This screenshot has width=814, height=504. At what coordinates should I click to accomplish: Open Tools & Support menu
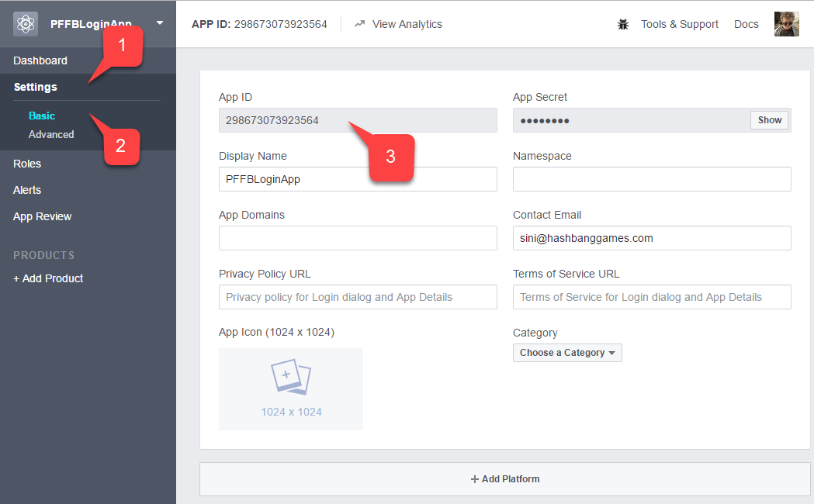click(x=679, y=24)
